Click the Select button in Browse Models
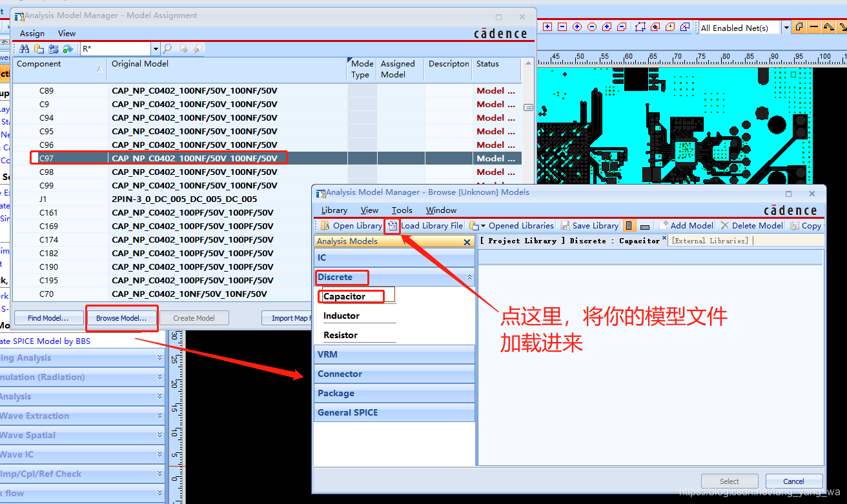This screenshot has width=847, height=504. pos(730,481)
